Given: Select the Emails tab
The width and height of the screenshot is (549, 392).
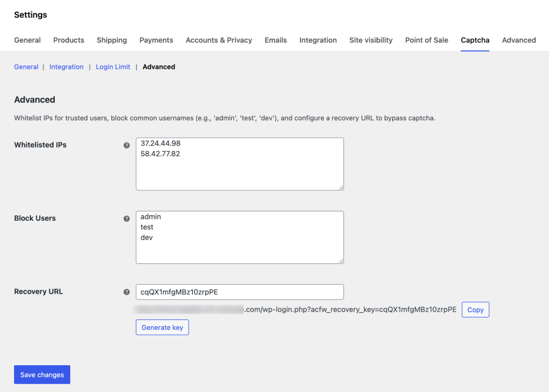Looking at the screenshot, I should point(276,40).
